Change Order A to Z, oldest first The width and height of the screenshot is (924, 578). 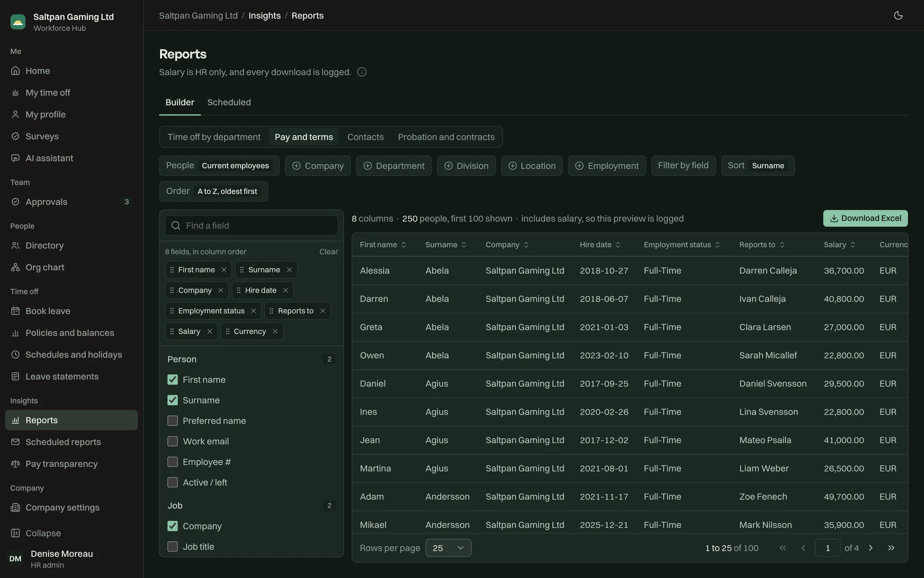(x=213, y=191)
